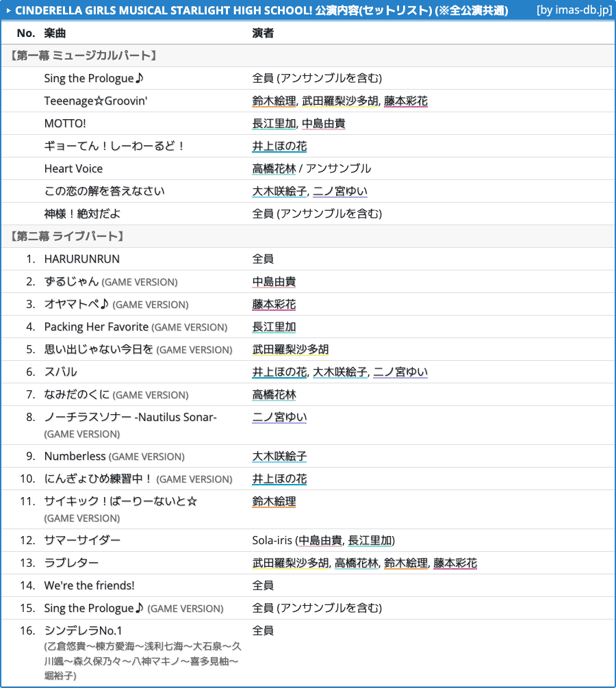The height and width of the screenshot is (688, 616).
Task: Select 中島由貴 in the サマーサイダー row
Action: pyautogui.click(x=320, y=541)
